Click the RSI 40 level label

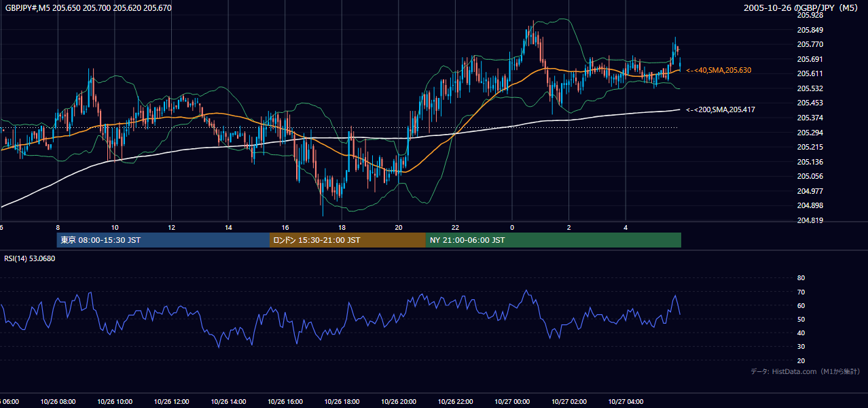pos(801,333)
